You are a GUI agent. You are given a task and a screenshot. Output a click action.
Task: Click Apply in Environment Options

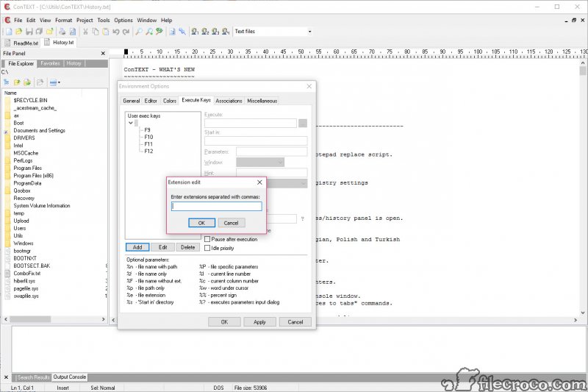click(x=259, y=322)
